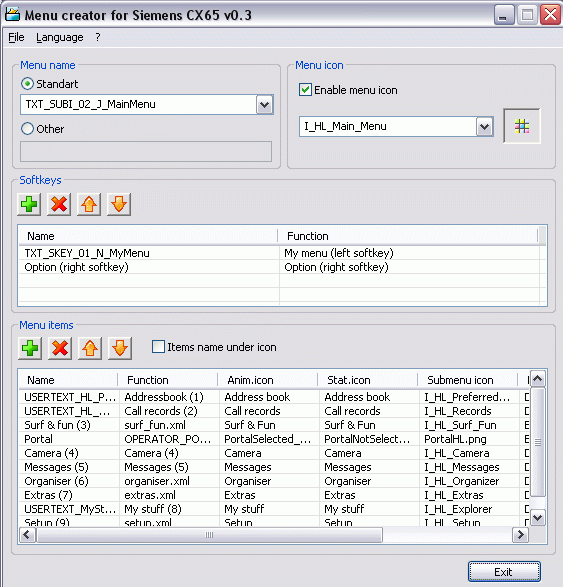This screenshot has height=587, width=563.
Task: Click the vertical scrollbar thumb in menu items
Action: [538, 442]
